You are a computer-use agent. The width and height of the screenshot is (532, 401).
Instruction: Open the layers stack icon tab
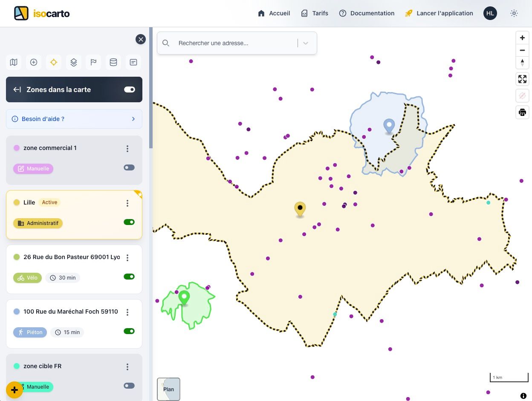tap(74, 62)
